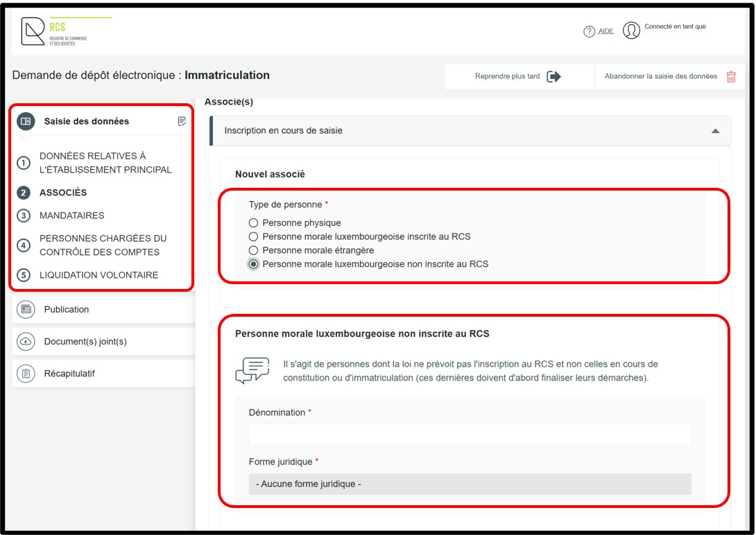Screen dimensions: 756x535
Task: Choose Personne morale luxembourgeoise inscrite au RCS
Action: 253,237
